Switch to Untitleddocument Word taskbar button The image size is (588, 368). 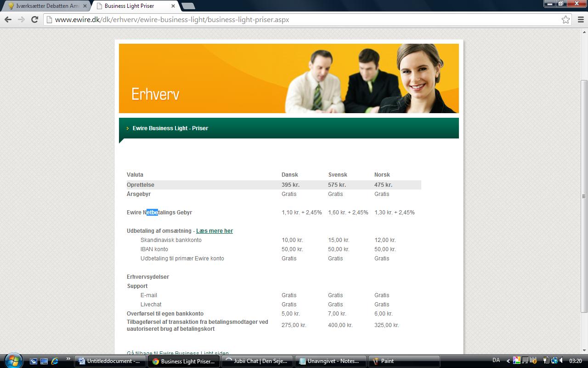tap(110, 361)
